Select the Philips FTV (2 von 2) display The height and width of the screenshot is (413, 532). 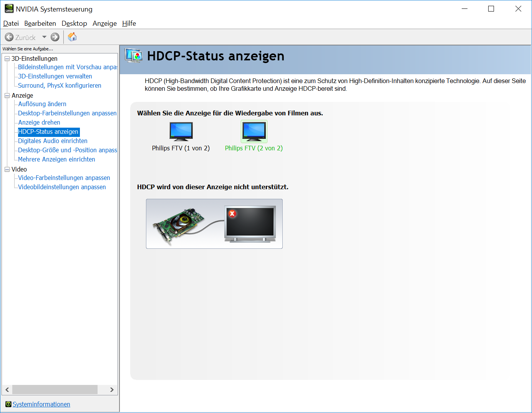point(254,131)
